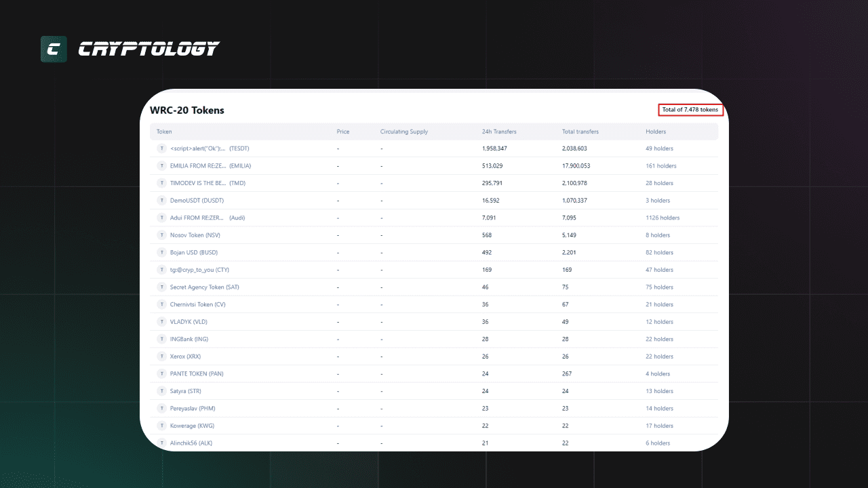Open the Nosov Token (NSV) link

point(195,235)
